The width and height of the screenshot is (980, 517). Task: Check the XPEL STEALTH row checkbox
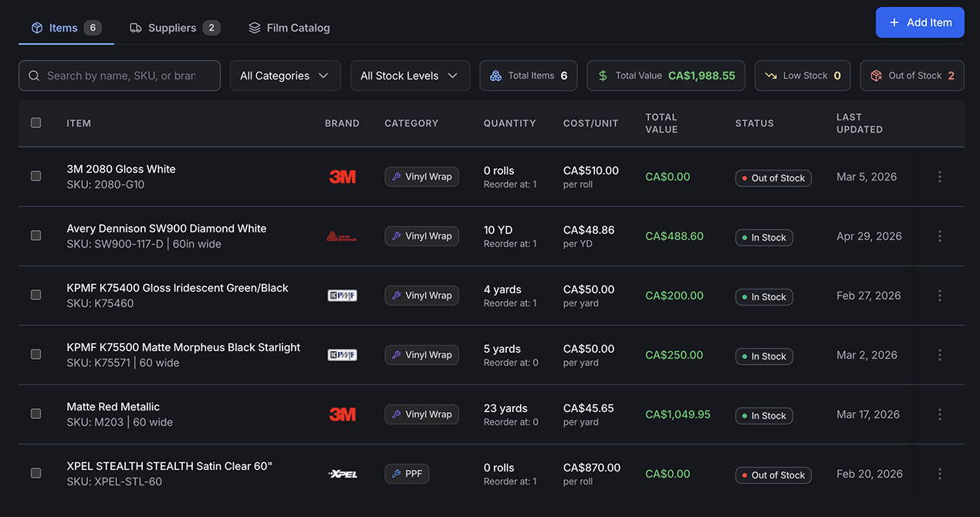pos(35,473)
